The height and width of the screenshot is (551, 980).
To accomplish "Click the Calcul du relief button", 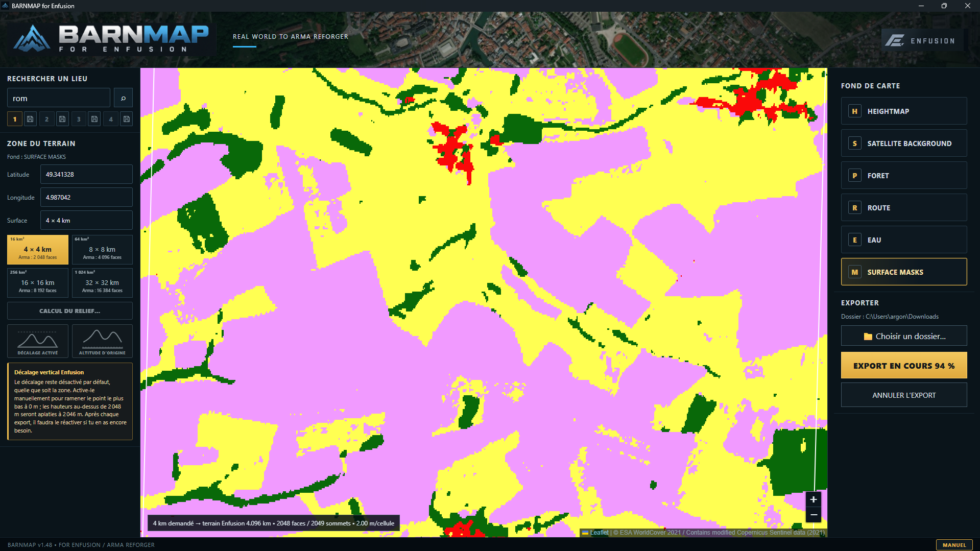I will coord(70,311).
